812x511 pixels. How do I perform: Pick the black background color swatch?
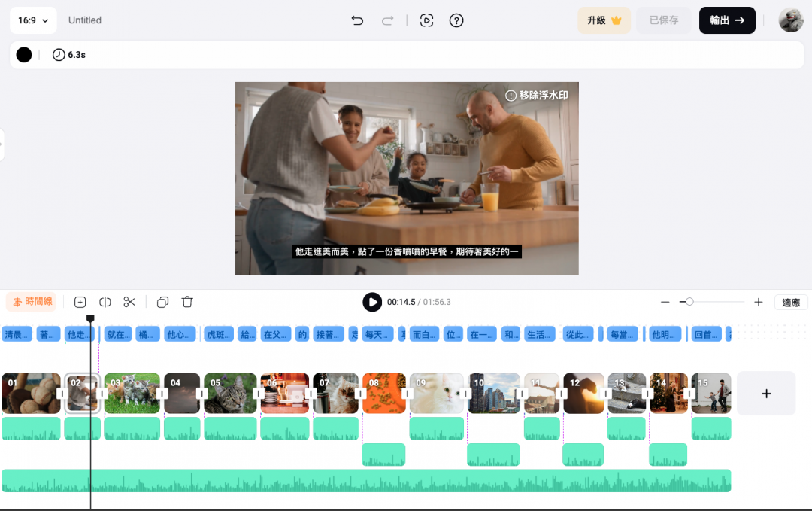pyautogui.click(x=24, y=55)
